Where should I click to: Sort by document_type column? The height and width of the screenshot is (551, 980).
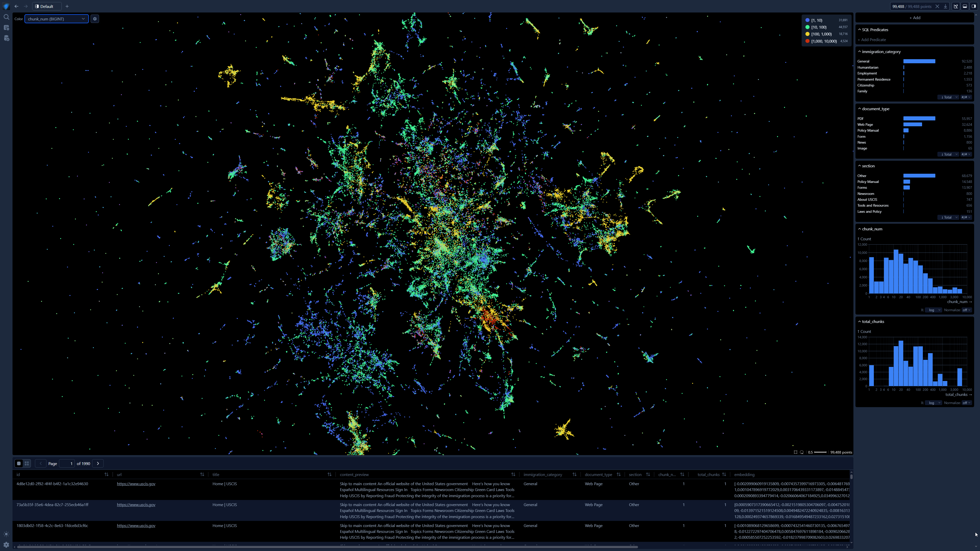coord(619,474)
